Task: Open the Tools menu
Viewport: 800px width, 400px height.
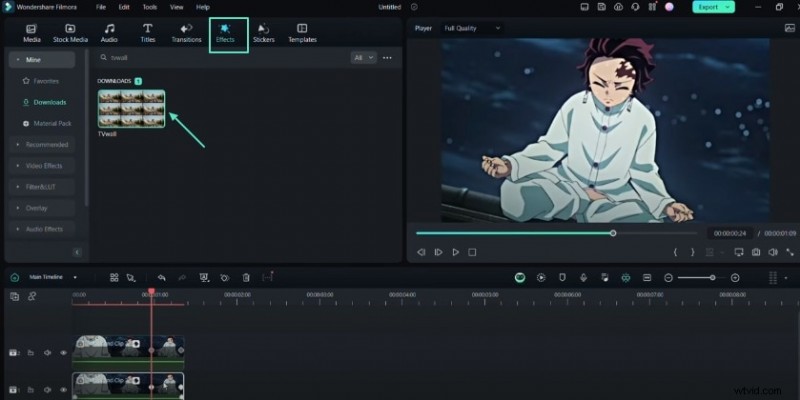Action: click(150, 7)
